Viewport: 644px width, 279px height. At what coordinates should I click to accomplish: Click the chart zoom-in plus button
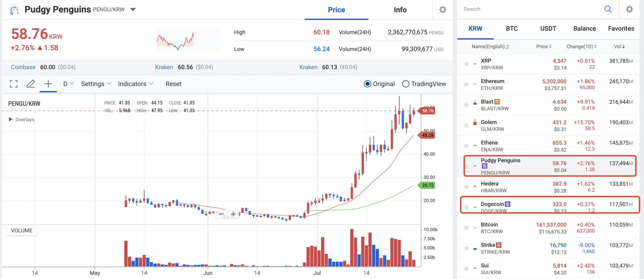tap(233, 214)
